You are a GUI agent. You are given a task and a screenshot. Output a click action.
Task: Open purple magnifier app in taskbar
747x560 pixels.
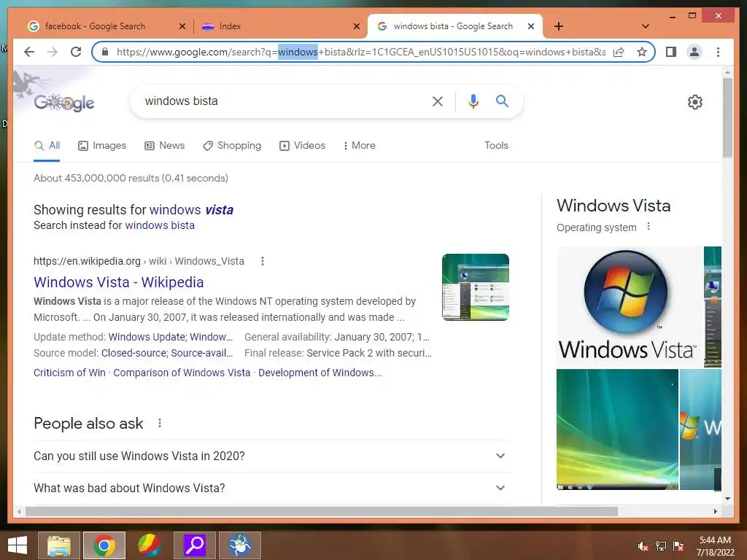point(194,545)
